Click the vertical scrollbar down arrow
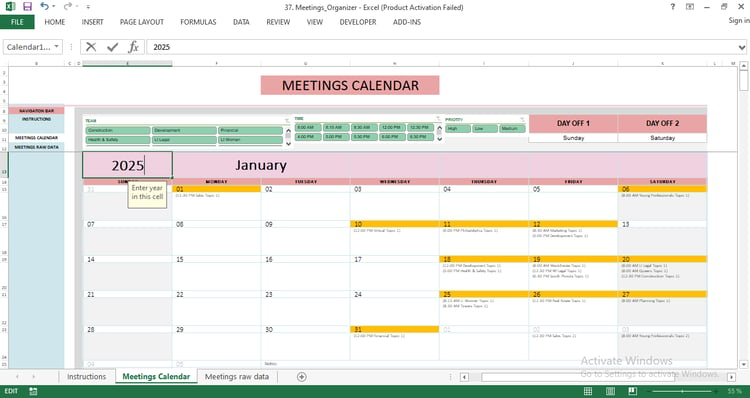This screenshot has height=398, width=750. pos(743,364)
